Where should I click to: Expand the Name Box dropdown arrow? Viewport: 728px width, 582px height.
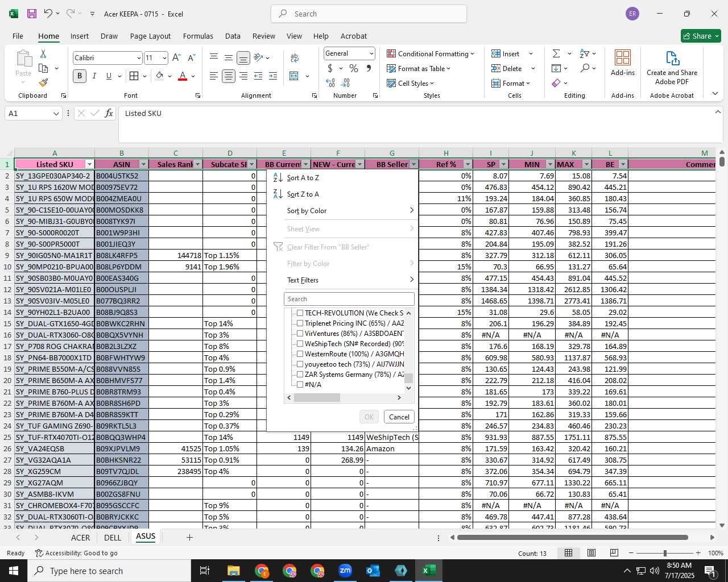[x=56, y=114]
